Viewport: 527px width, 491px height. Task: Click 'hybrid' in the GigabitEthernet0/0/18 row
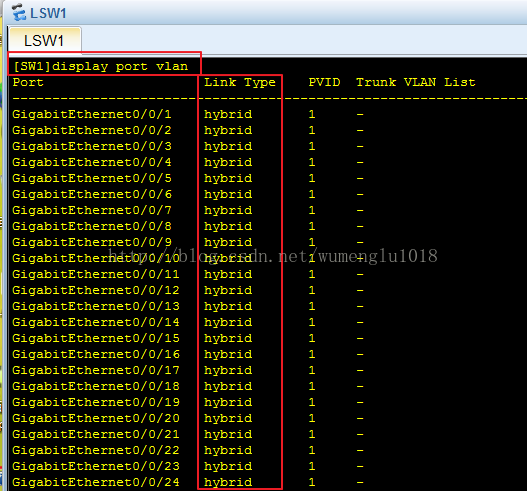tap(228, 386)
